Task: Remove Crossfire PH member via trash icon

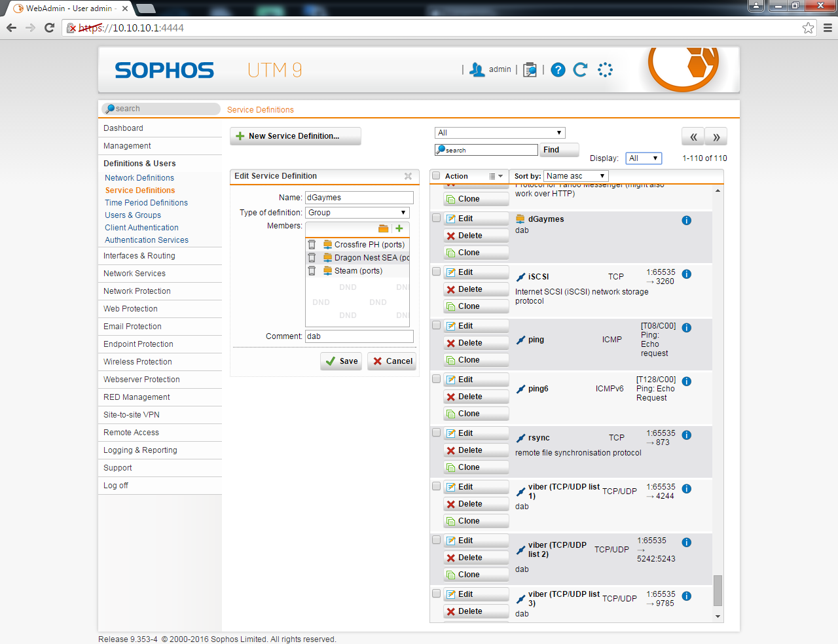Action: click(x=312, y=245)
